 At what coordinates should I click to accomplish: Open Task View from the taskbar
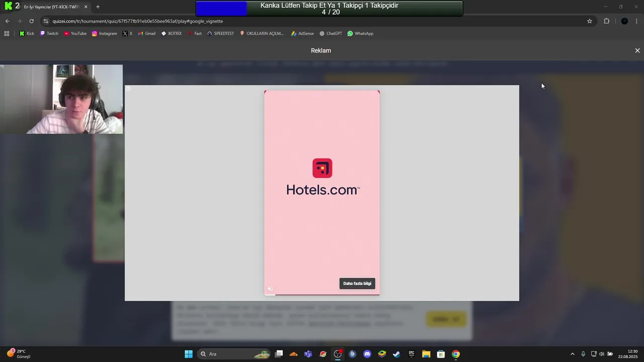279,354
